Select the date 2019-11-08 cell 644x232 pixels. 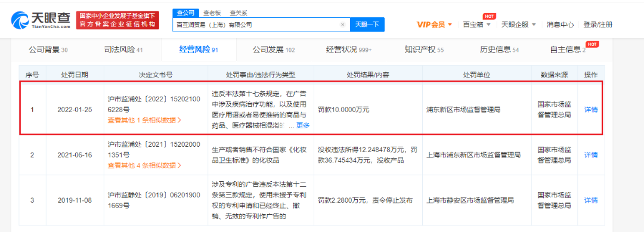click(x=75, y=200)
